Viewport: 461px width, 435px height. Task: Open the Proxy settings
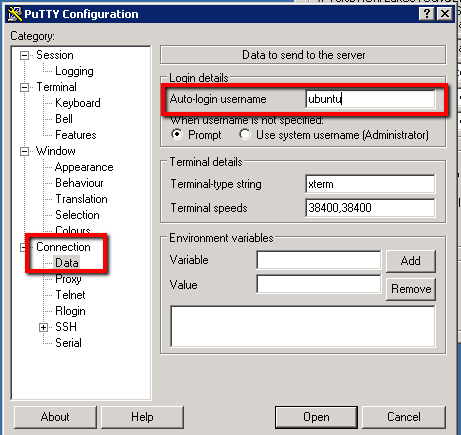[68, 279]
